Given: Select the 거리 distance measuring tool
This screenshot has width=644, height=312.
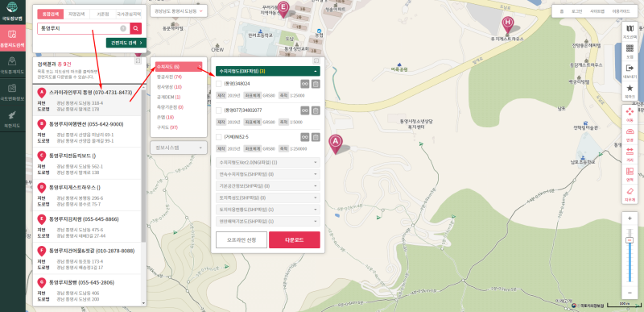Looking at the screenshot, I should [630, 153].
